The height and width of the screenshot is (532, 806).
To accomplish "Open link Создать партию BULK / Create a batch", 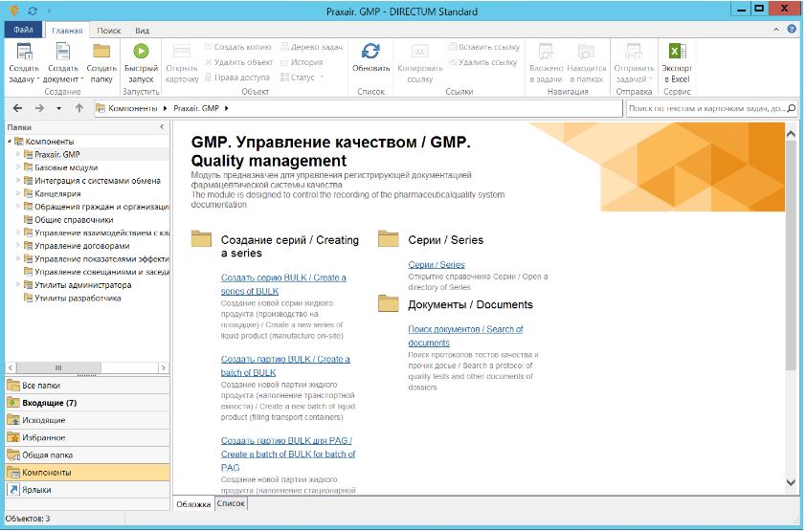I will coord(285,366).
